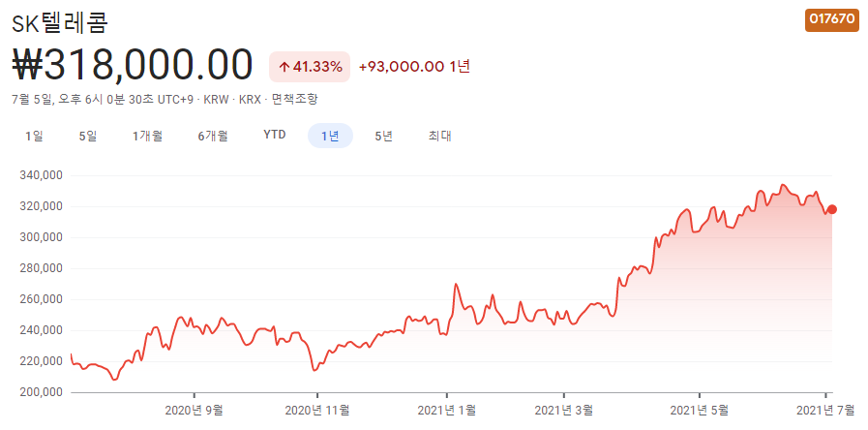Show the 최대 maximum range
The width and height of the screenshot is (868, 430).
tap(440, 136)
